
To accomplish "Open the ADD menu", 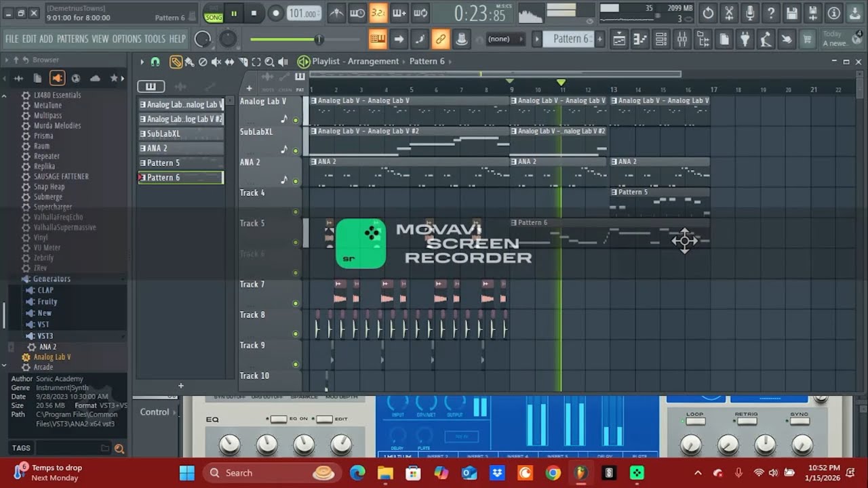I will pos(46,39).
